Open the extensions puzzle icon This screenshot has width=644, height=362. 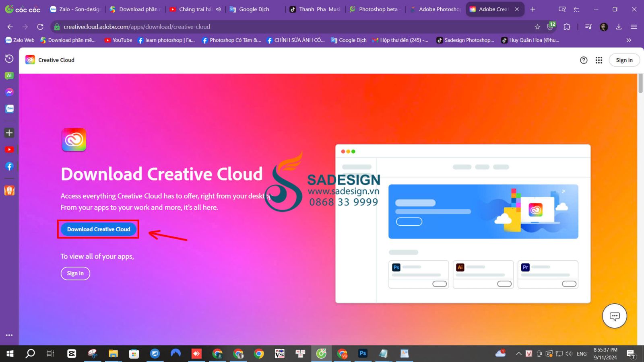pyautogui.click(x=567, y=27)
